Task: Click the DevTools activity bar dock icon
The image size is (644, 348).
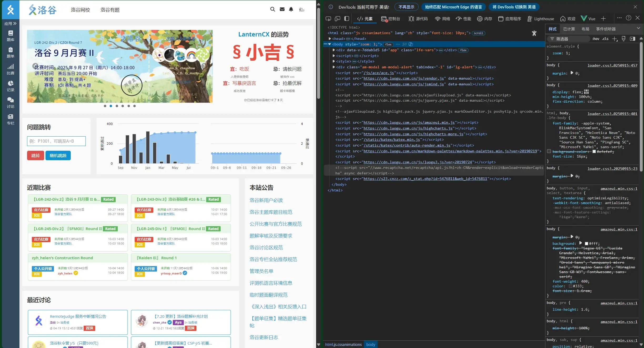Action: [x=347, y=19]
